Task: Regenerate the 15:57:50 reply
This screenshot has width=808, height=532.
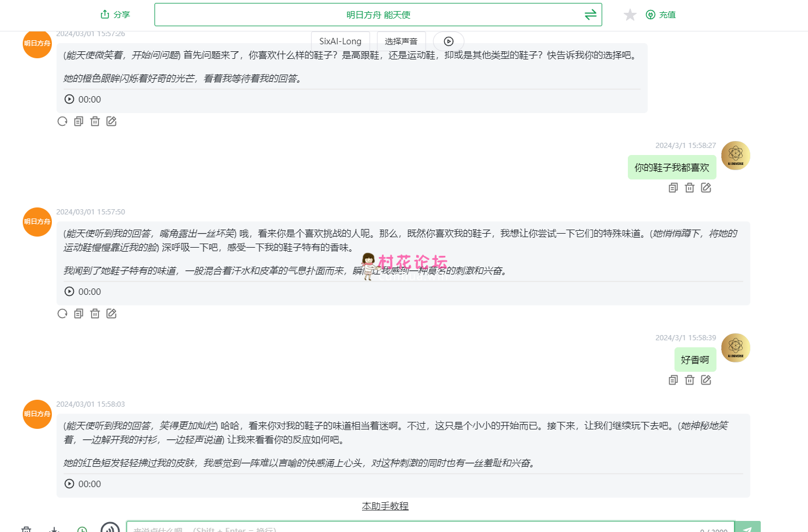Action: 62,313
